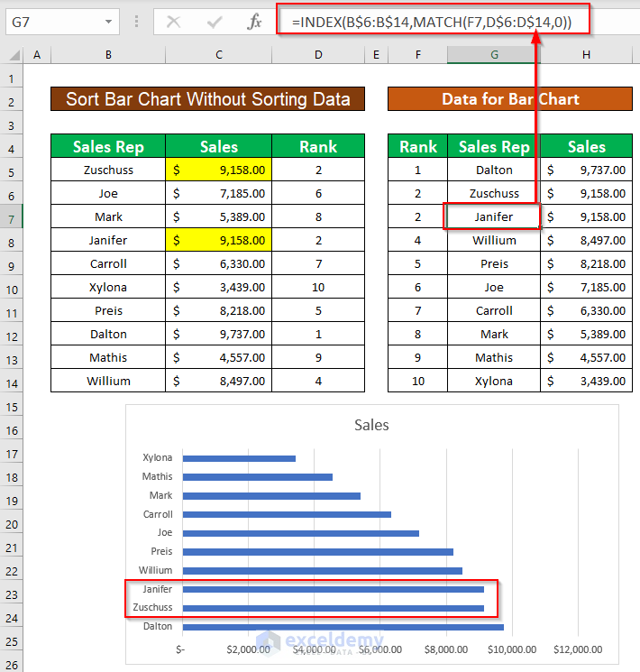Select column F header
The height and width of the screenshot is (672, 640).
point(417,55)
